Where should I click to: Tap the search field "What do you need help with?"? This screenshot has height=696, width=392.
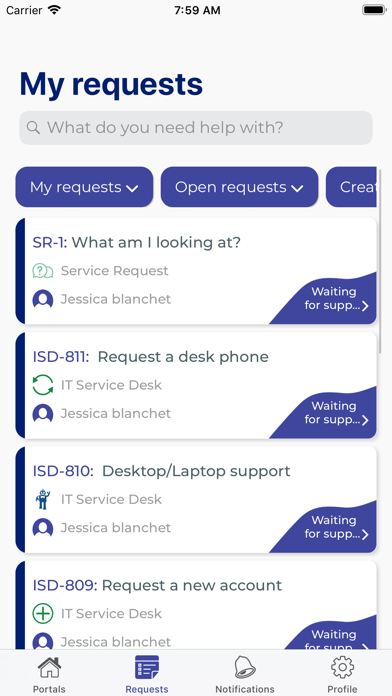pos(196,128)
